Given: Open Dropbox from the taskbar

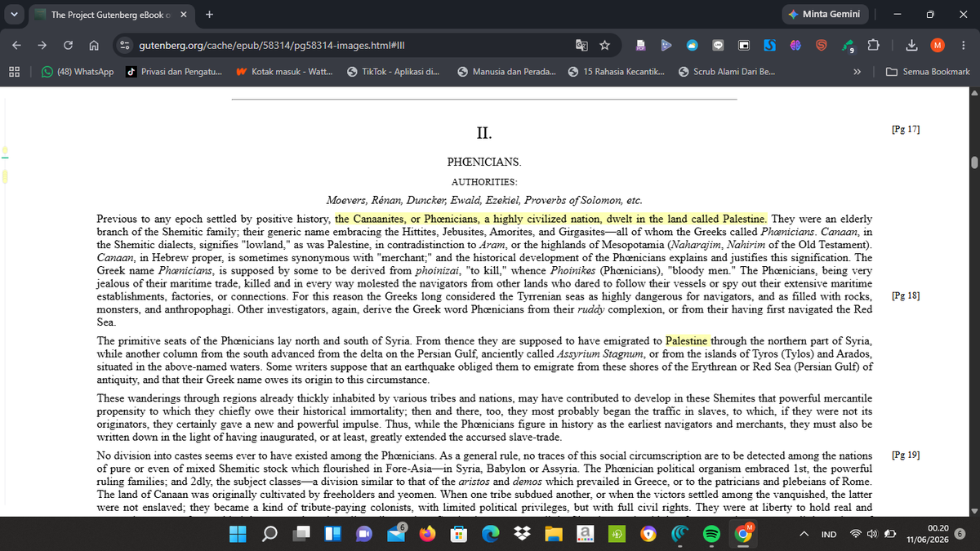Looking at the screenshot, I should click(x=522, y=534).
